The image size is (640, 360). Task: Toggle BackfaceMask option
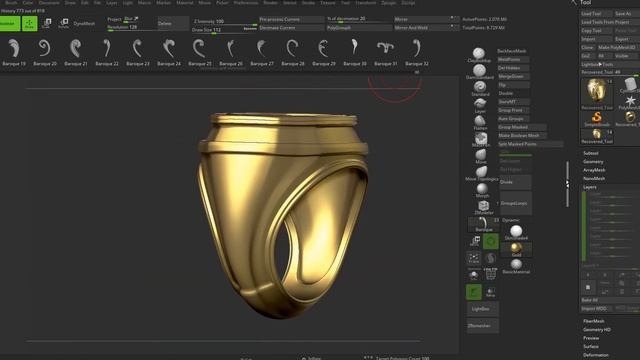(x=512, y=51)
